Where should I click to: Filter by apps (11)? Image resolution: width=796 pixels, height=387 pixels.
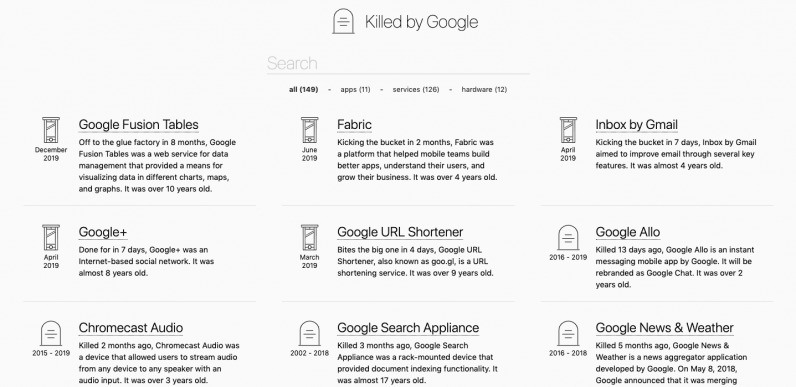[x=355, y=89]
